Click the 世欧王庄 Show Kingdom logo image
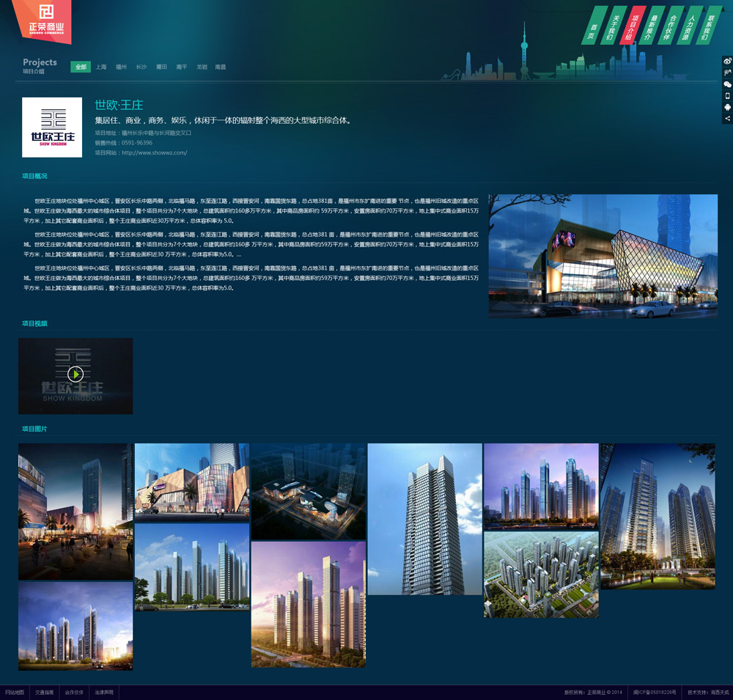The width and height of the screenshot is (733, 700). click(52, 128)
